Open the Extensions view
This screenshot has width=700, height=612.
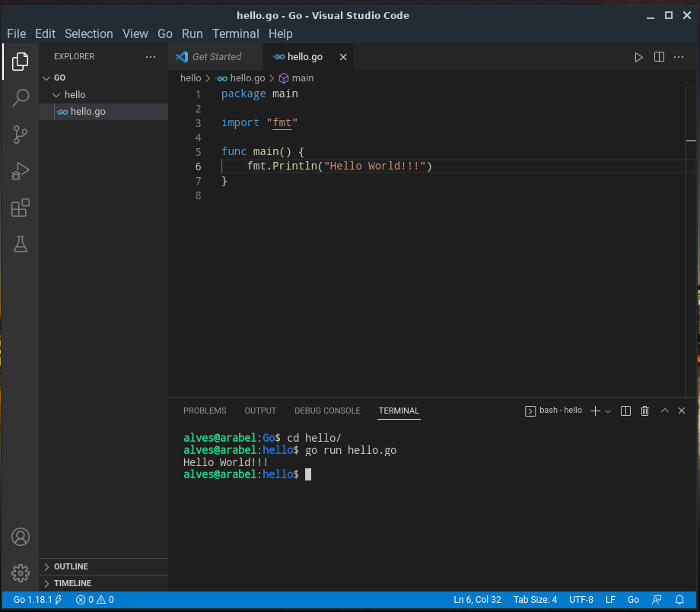click(x=20, y=208)
